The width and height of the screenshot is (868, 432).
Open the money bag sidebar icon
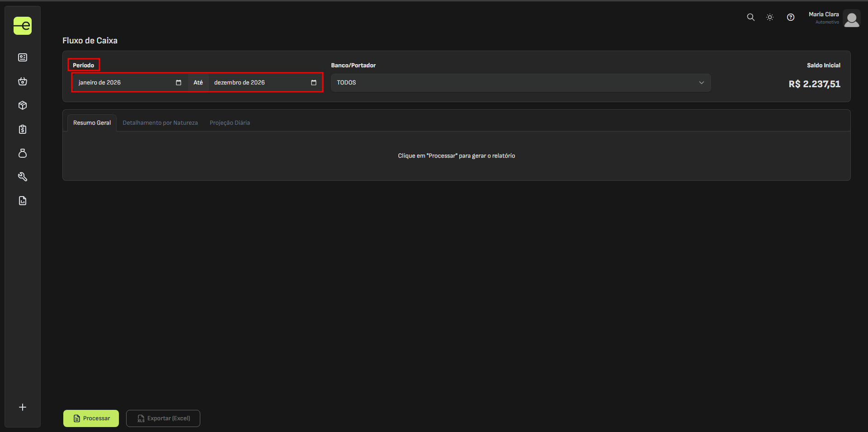[23, 153]
